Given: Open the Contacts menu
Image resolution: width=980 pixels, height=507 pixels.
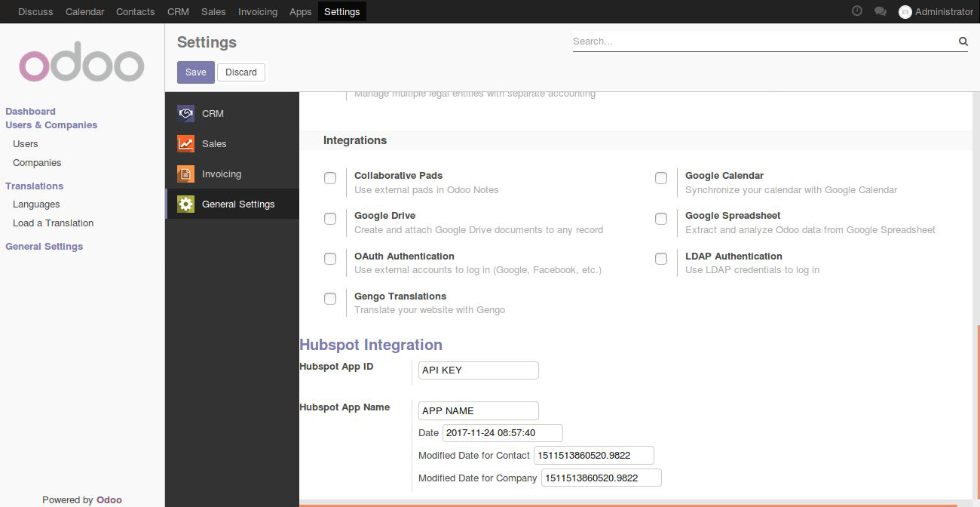Looking at the screenshot, I should point(136,11).
